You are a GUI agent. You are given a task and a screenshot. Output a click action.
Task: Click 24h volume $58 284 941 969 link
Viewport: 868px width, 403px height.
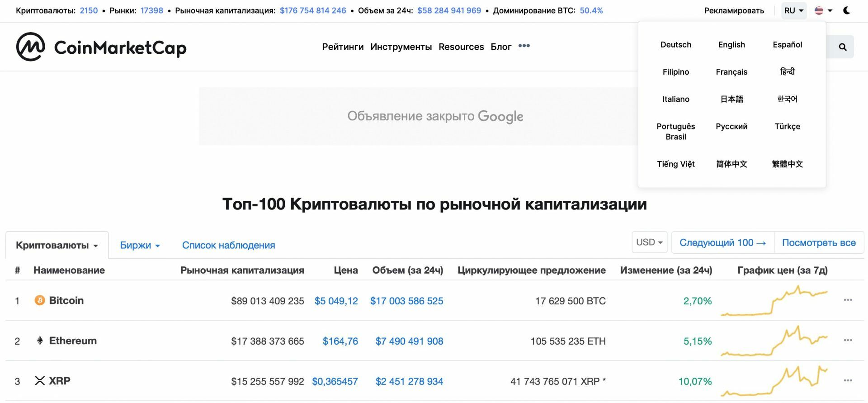click(x=449, y=10)
